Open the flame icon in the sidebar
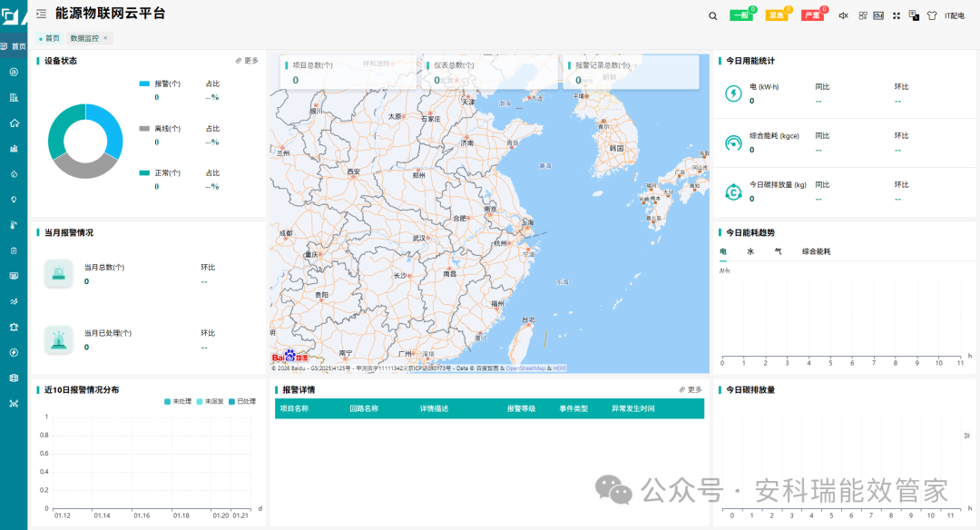980x530 pixels. pos(14,174)
